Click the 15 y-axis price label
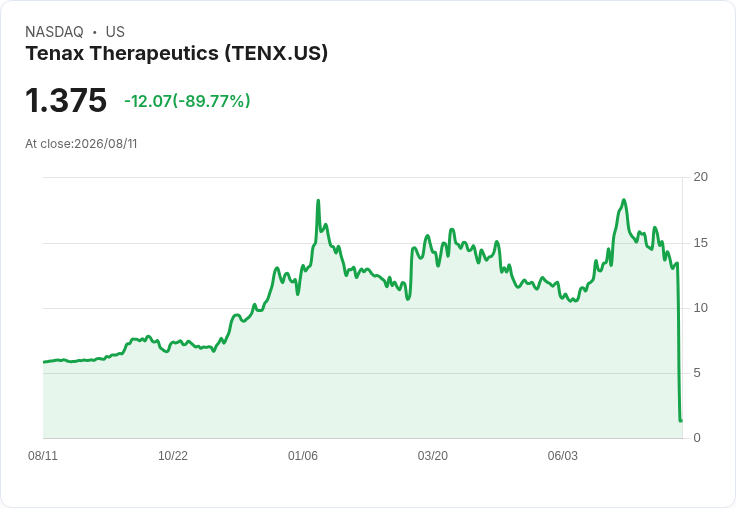 (700, 243)
